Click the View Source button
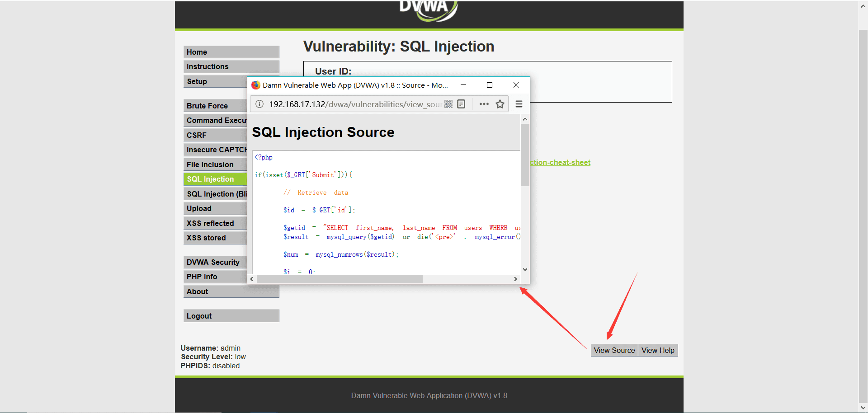868x413 pixels. coord(614,350)
